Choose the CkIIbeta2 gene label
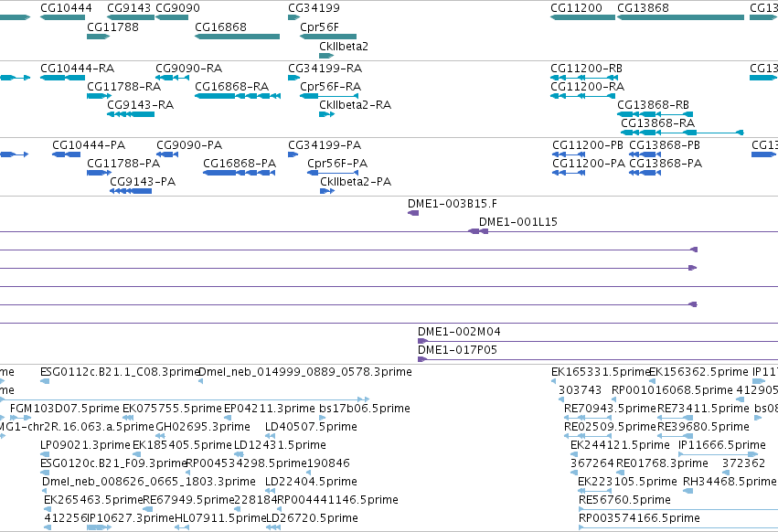Screen dimensions: 778x532 point(344,46)
